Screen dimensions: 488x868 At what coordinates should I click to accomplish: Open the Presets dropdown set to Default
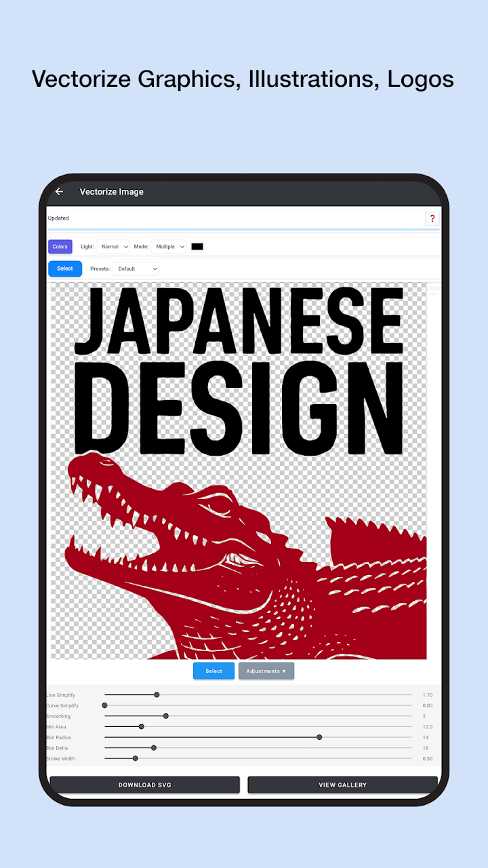click(136, 269)
